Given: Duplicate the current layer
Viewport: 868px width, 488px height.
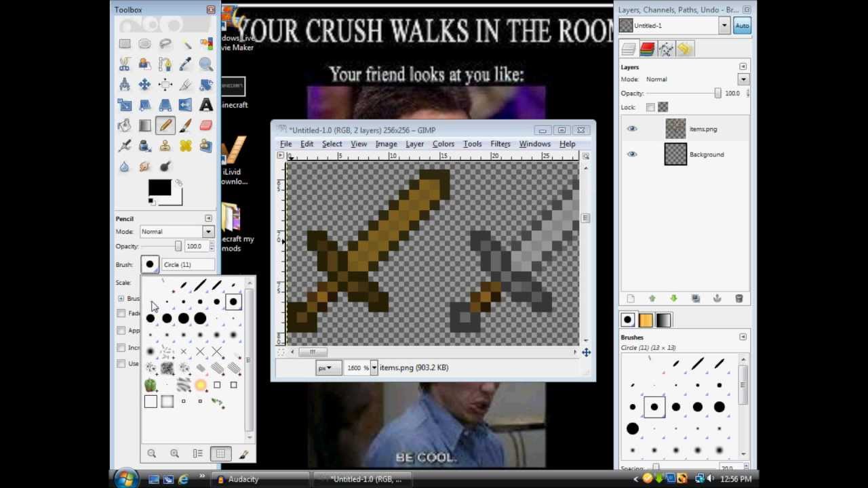Looking at the screenshot, I should click(695, 298).
